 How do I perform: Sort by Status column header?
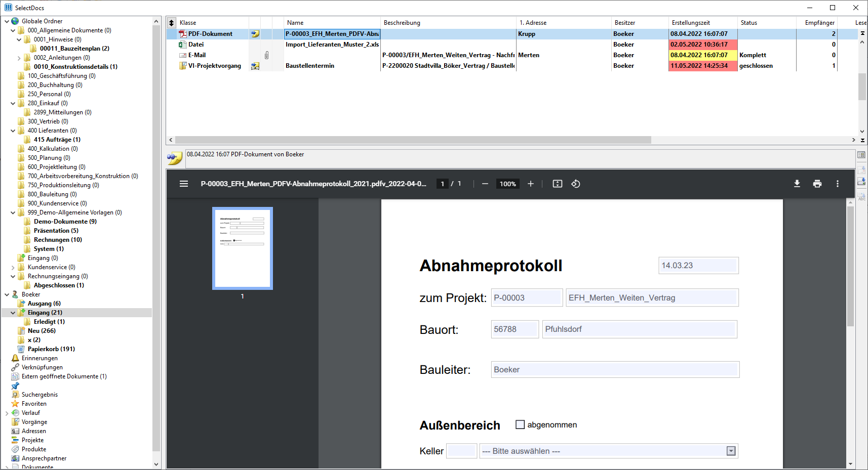pos(767,23)
